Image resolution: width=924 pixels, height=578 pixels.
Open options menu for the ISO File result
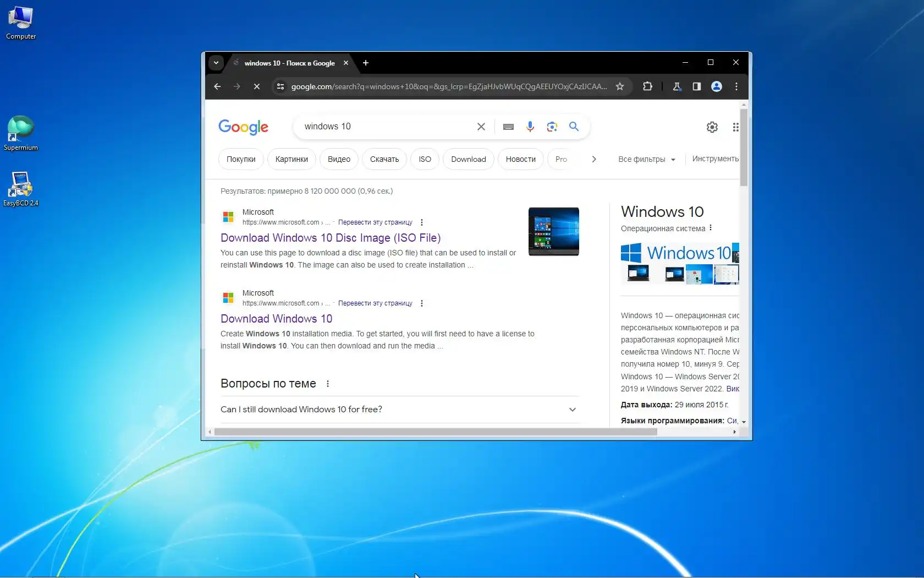coord(422,222)
